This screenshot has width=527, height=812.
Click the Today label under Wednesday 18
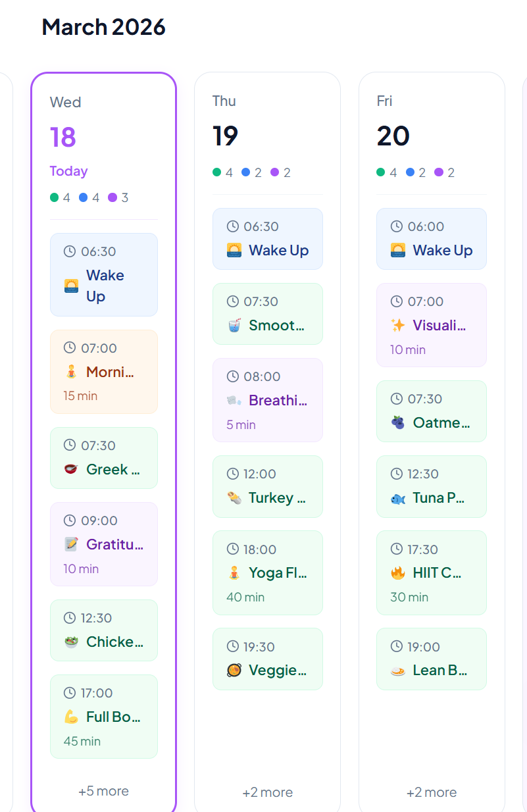68,171
